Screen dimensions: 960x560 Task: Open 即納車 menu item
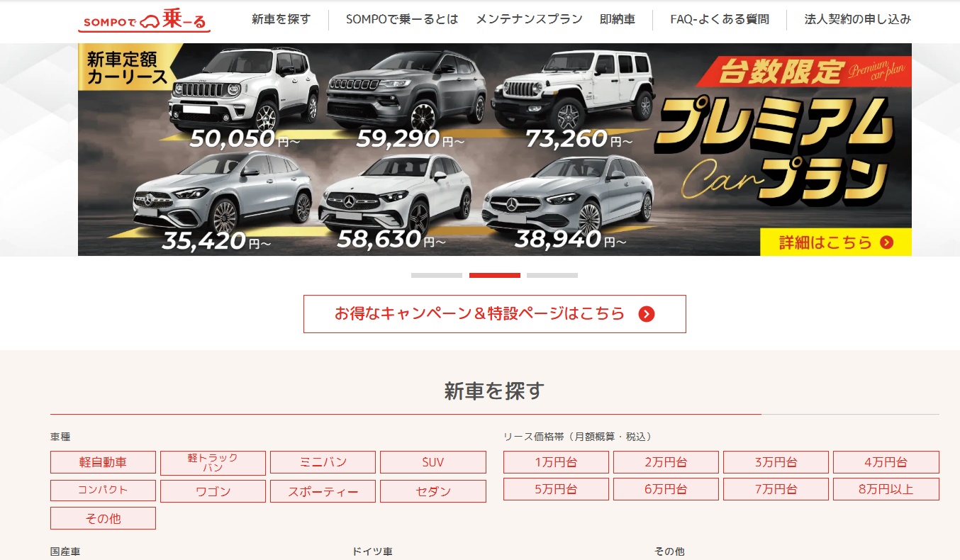[x=617, y=19]
